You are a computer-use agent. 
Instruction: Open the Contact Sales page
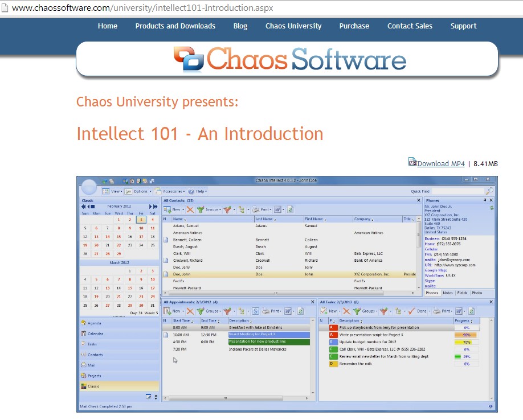pos(410,26)
